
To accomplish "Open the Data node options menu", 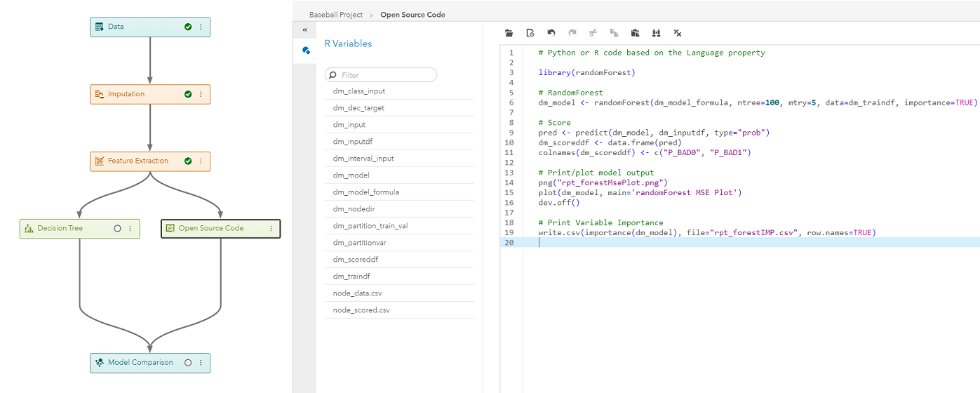I will [201, 27].
